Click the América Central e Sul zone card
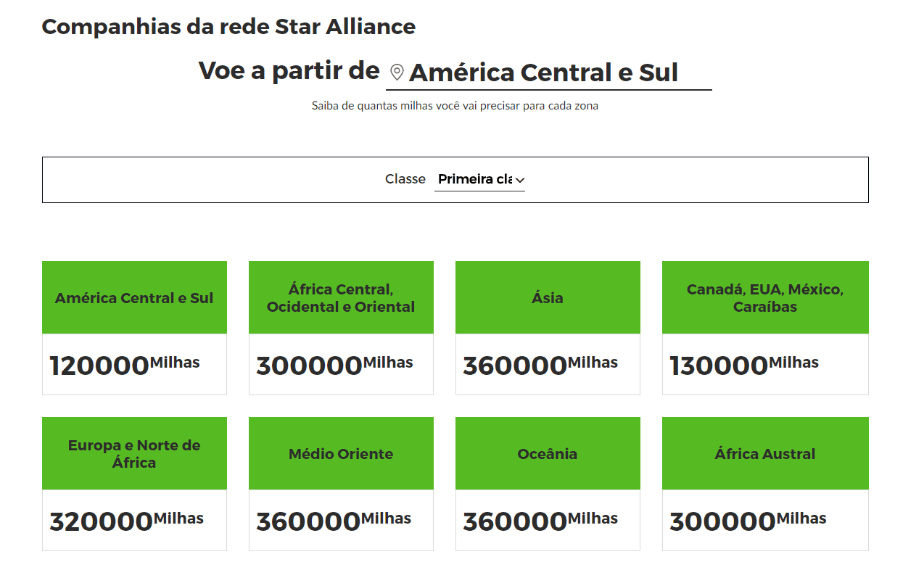This screenshot has height=570, width=924. coord(134,328)
